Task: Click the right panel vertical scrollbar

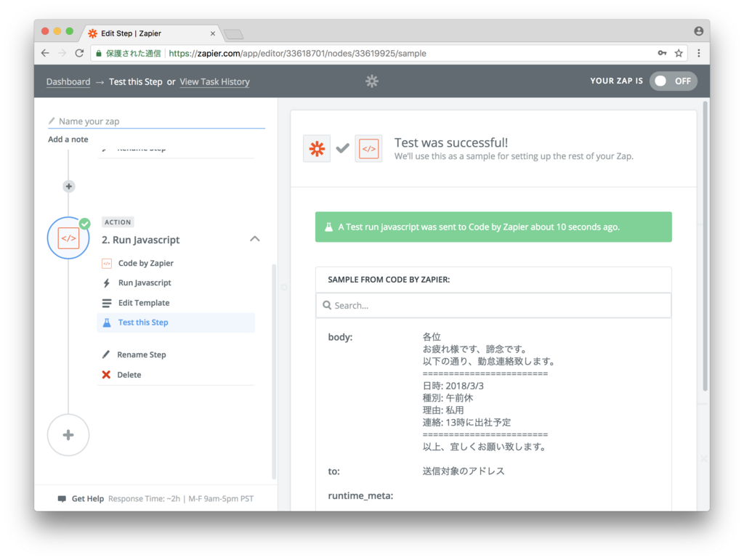Action: pyautogui.click(x=705, y=246)
